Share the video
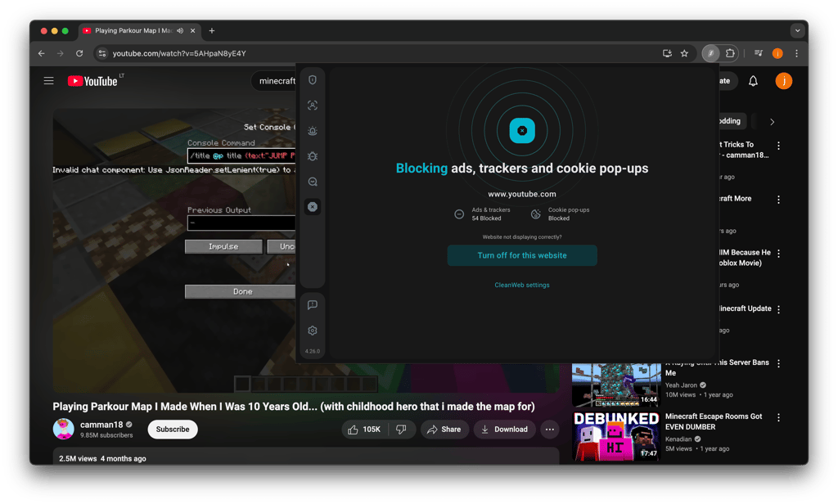 pyautogui.click(x=444, y=430)
